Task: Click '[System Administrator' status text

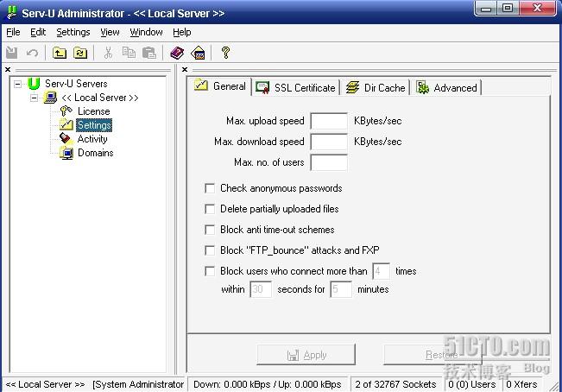Action: tap(138, 384)
